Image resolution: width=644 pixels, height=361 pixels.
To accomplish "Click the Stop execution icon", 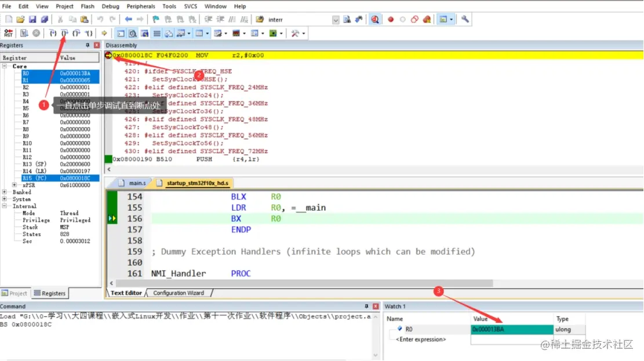I will 36,33.
